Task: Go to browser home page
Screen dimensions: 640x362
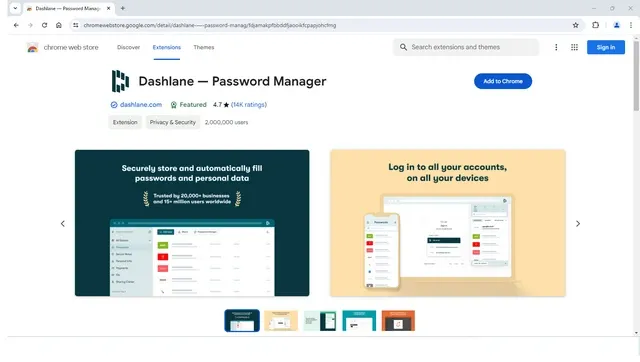Action: pos(59,25)
